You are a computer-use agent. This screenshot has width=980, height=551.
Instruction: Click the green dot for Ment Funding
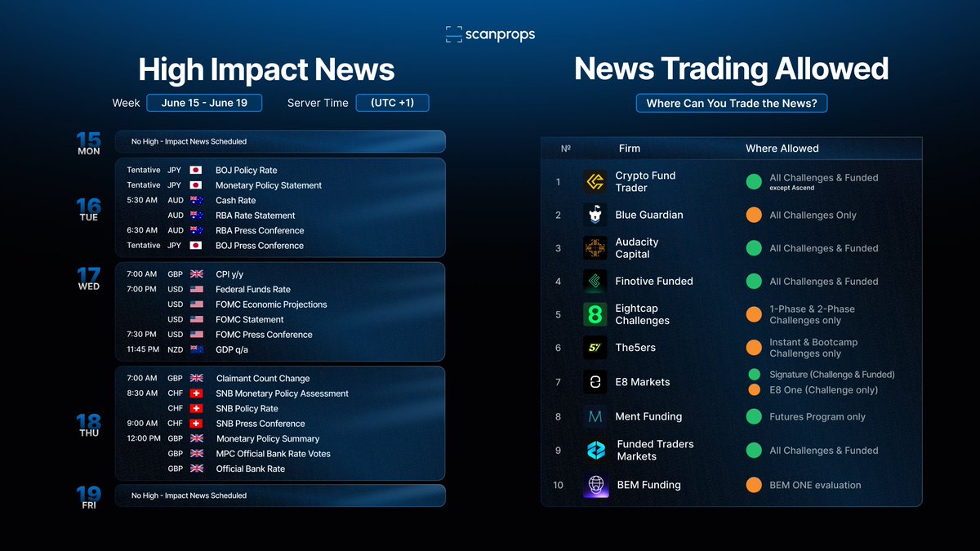pos(754,416)
